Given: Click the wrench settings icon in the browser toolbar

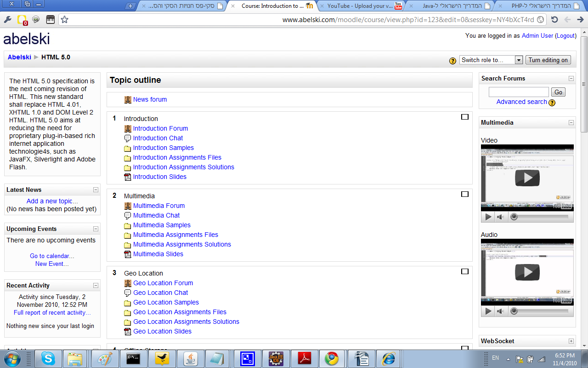Looking at the screenshot, I should (x=7, y=19).
